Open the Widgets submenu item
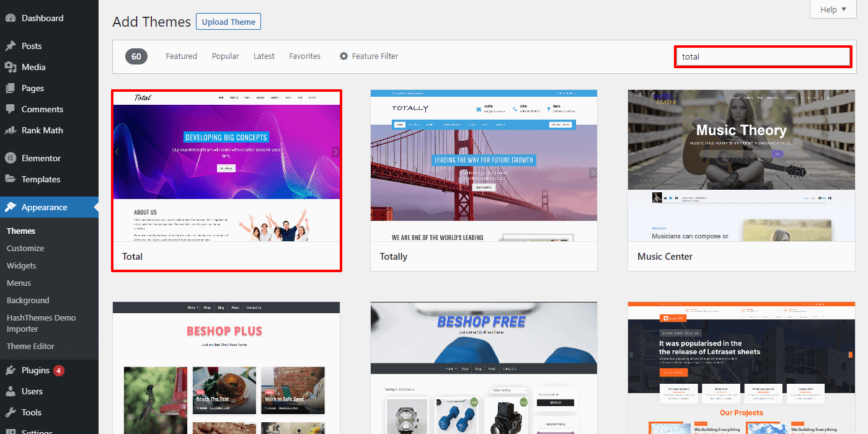 coord(22,265)
